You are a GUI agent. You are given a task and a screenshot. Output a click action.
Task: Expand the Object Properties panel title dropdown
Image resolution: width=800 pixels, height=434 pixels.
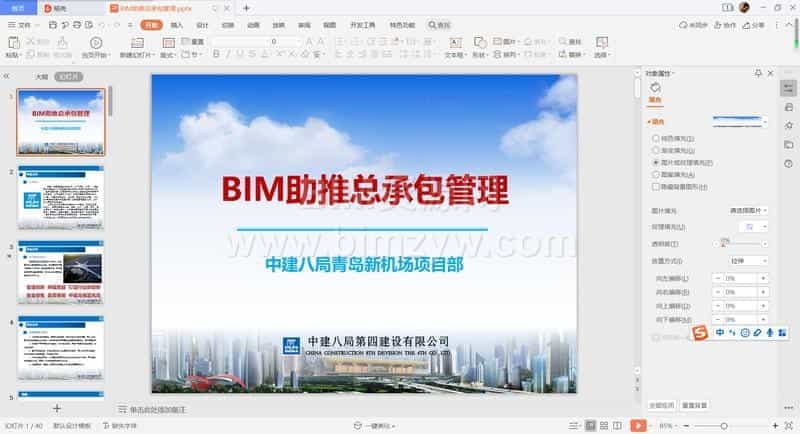point(673,73)
